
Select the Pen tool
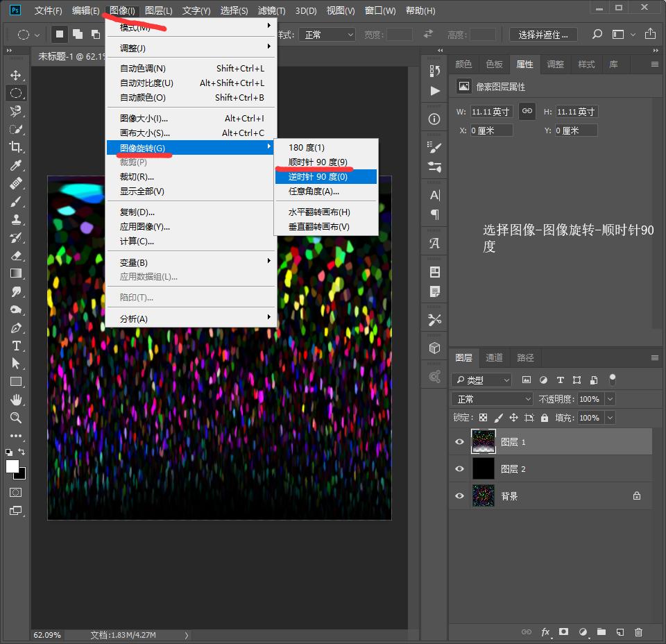point(15,328)
